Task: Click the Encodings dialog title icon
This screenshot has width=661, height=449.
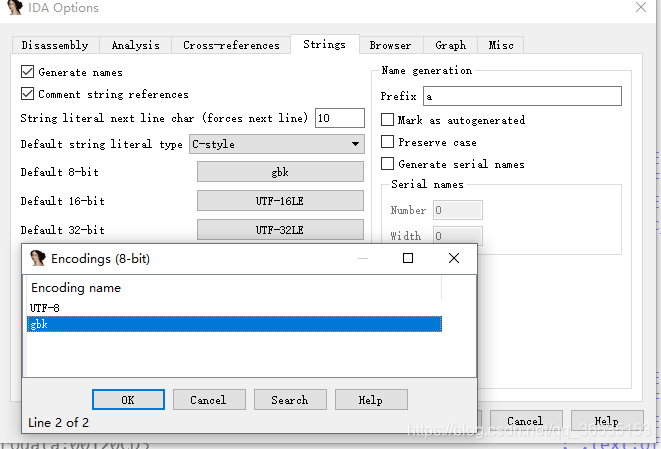Action: [38, 258]
